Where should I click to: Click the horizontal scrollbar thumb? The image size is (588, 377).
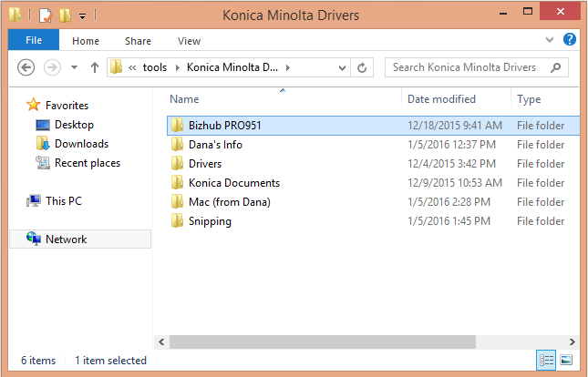click(323, 341)
